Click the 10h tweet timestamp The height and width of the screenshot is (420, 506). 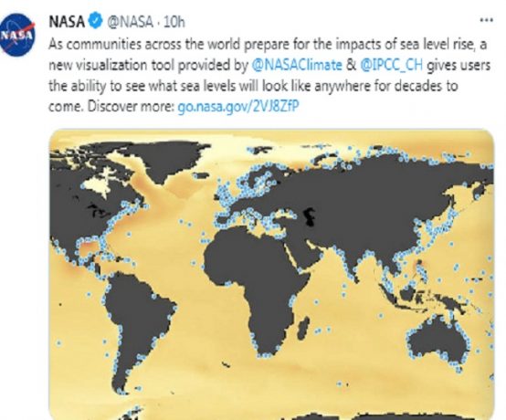[174, 22]
